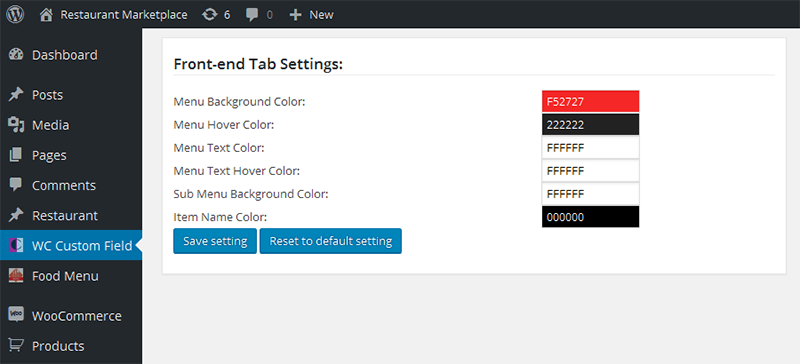Click the WordPress logo icon
This screenshot has width=800, height=364.
(16, 15)
